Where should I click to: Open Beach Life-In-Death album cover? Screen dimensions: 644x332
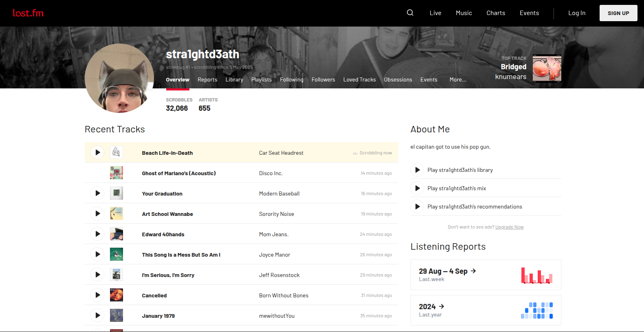[x=116, y=152]
